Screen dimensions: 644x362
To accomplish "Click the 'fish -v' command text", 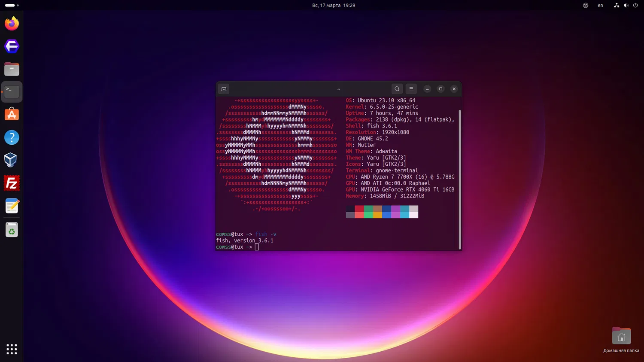I will (x=266, y=234).
